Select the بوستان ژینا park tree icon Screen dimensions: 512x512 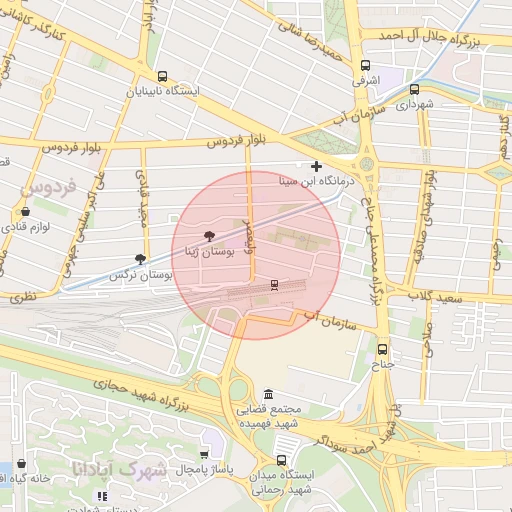(209, 237)
